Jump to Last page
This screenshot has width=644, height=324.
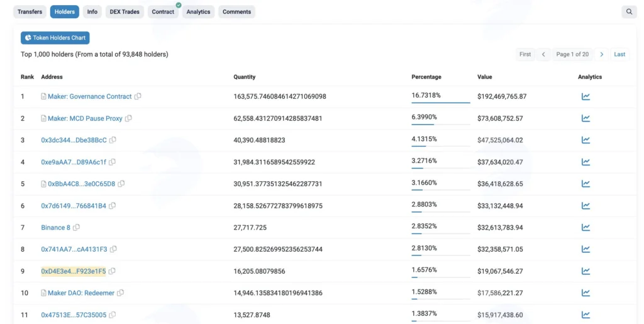tap(619, 54)
